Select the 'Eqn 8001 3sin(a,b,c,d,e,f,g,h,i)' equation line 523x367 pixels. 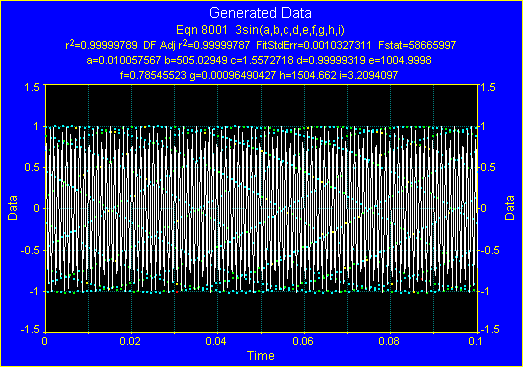pos(260,30)
